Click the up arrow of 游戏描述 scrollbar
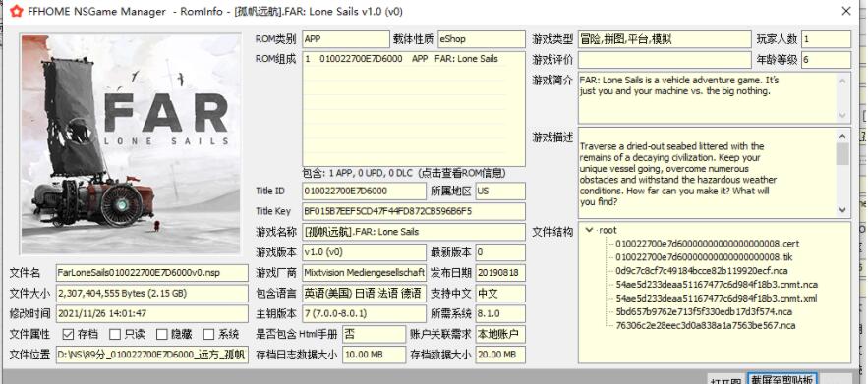Viewport: 868px width, 384px height. (x=842, y=137)
